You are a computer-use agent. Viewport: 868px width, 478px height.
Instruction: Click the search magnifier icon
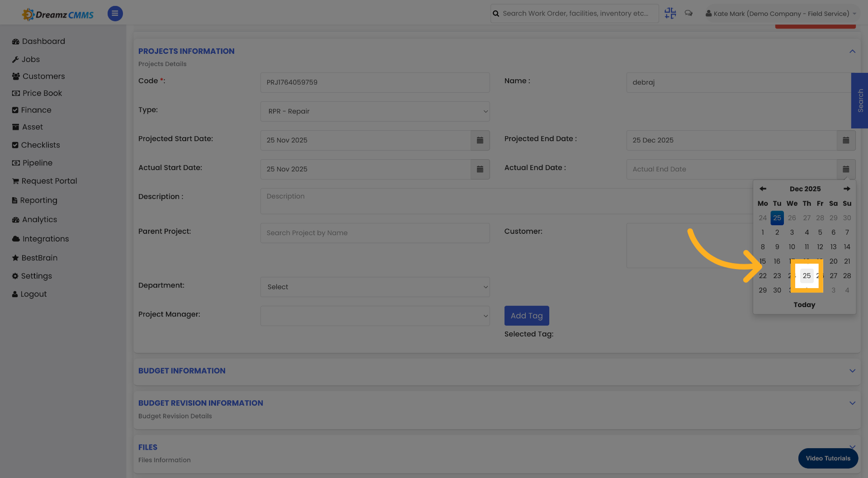click(x=496, y=14)
